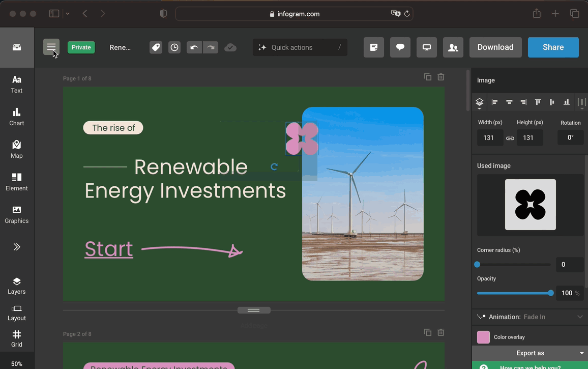This screenshot has width=588, height=369.
Task: Click the Rotation value field
Action: 570,138
